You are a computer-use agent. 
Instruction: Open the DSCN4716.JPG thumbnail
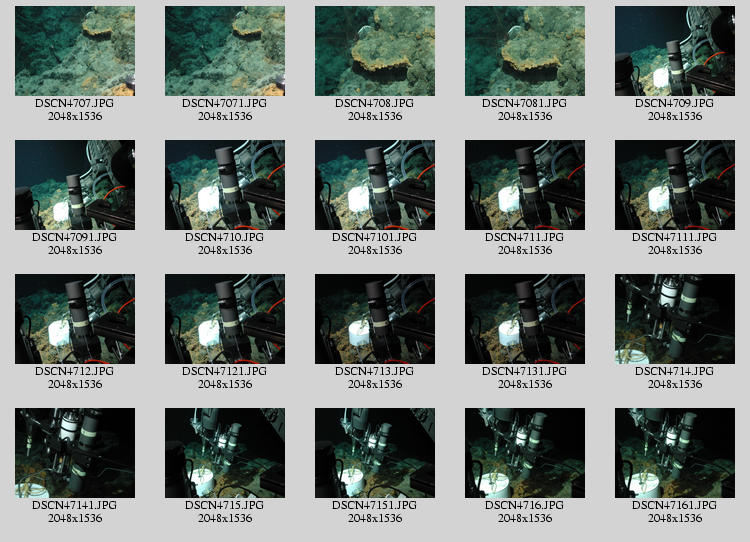(x=525, y=453)
